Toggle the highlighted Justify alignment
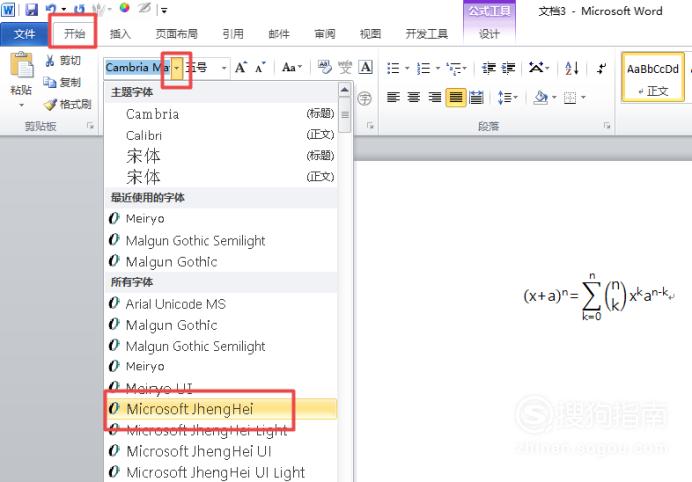 point(455,97)
